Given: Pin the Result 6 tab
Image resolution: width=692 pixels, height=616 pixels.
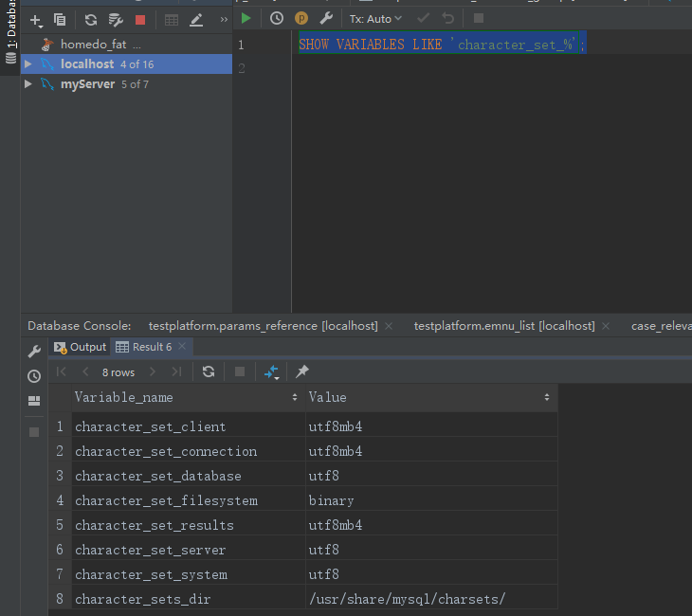Looking at the screenshot, I should pyautogui.click(x=302, y=371).
